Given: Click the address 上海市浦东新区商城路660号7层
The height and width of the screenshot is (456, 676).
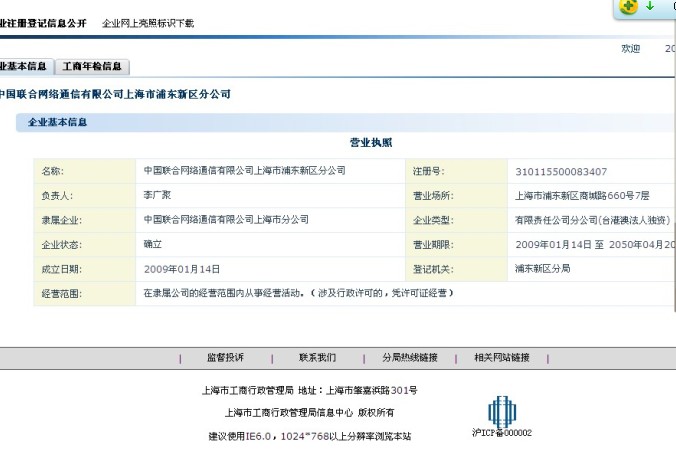Looking at the screenshot, I should (582, 196).
